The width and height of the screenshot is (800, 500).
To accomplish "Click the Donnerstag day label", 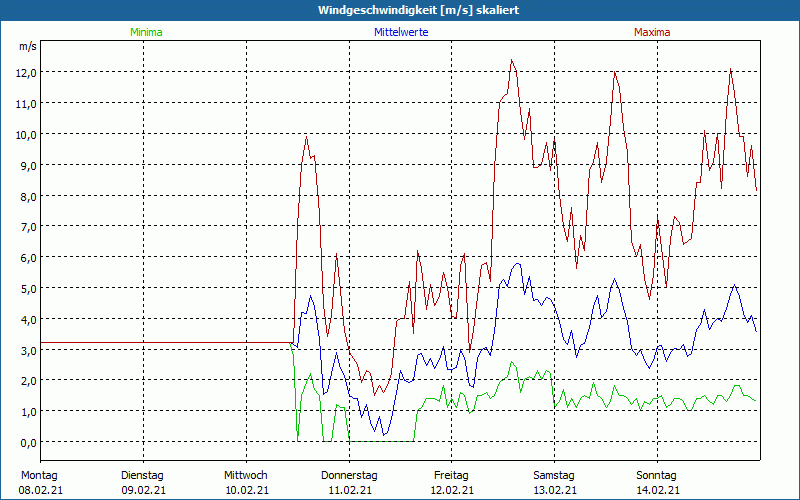I will 349,476.
